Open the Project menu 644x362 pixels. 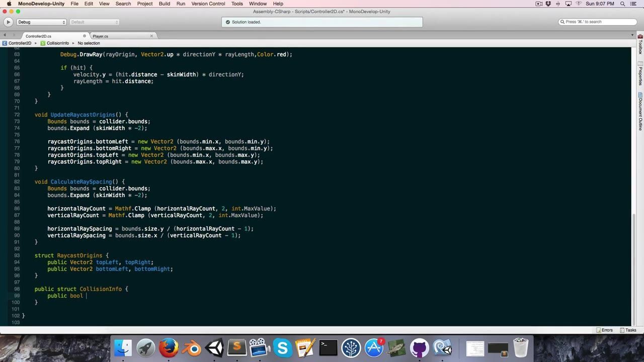145,4
